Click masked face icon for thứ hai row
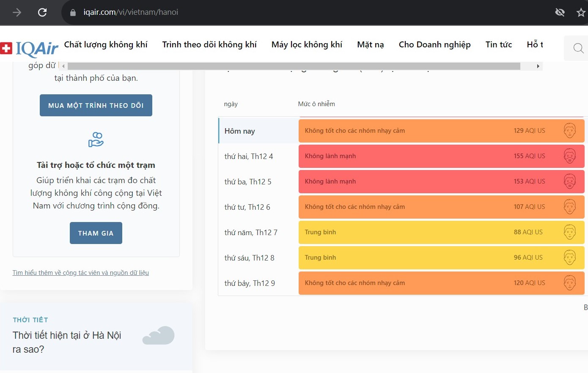Viewport: 588px width, 373px height. [570, 156]
